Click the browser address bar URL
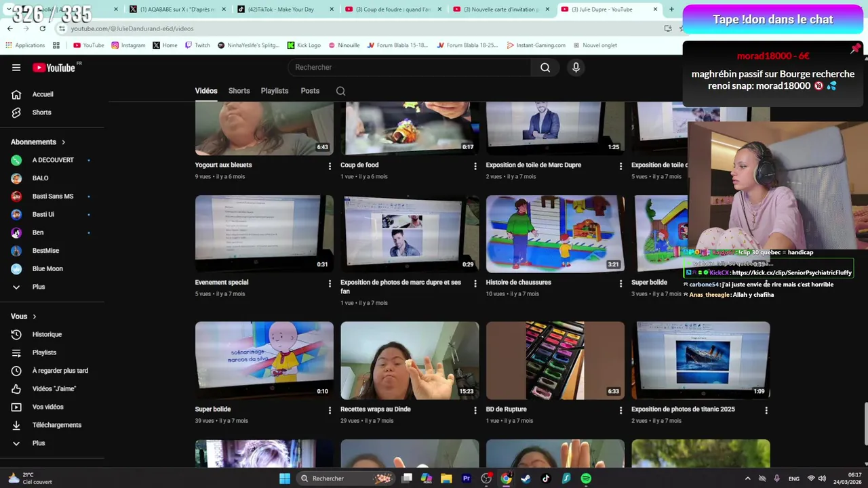This screenshot has height=488, width=868. [132, 28]
